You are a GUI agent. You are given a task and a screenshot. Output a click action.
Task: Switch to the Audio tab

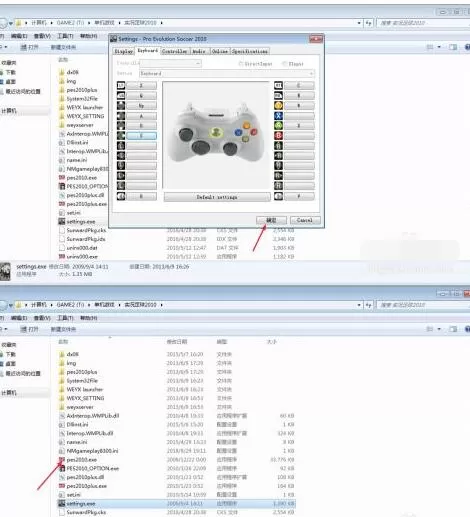199,51
